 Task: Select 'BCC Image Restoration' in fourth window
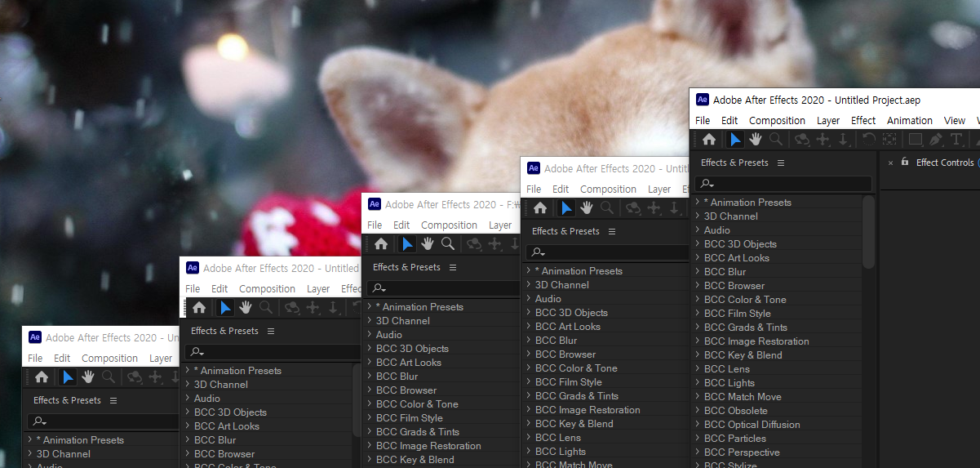(x=588, y=410)
